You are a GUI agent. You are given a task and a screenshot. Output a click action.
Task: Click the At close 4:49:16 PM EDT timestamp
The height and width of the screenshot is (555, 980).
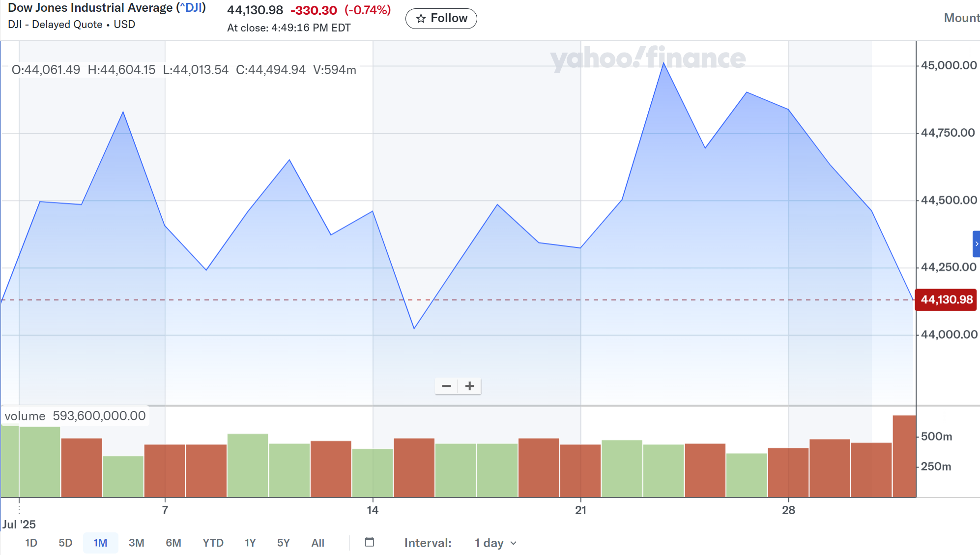coord(289,28)
